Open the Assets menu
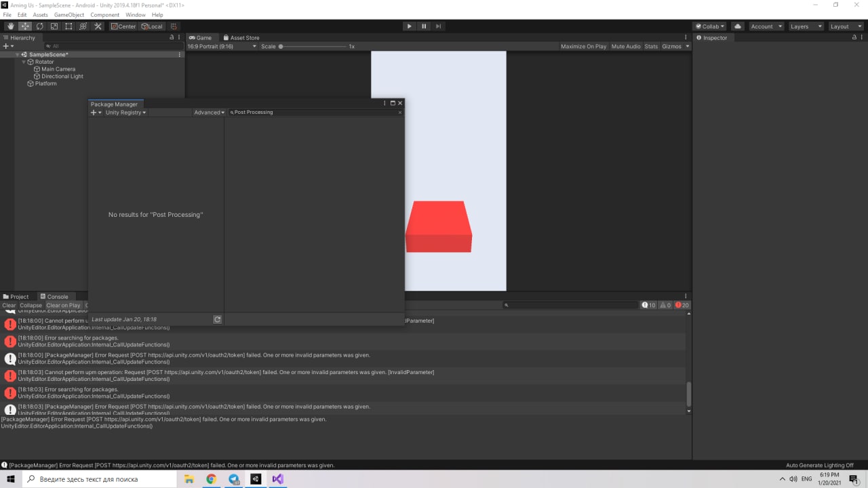868x488 pixels. click(x=40, y=15)
